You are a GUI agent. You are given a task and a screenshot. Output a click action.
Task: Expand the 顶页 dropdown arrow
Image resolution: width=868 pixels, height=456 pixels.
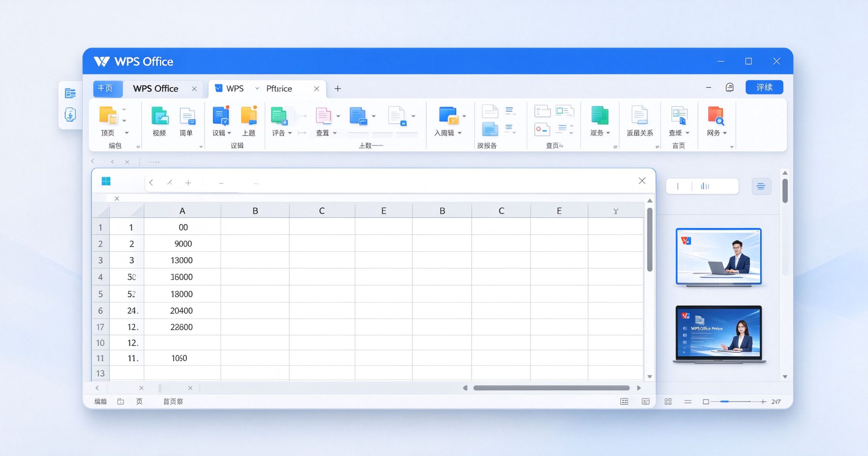click(127, 133)
